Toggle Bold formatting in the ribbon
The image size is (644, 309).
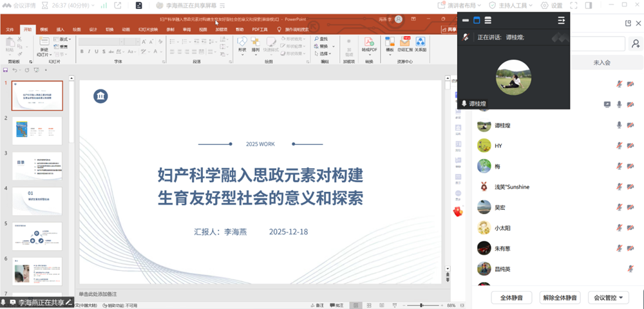pyautogui.click(x=82, y=51)
